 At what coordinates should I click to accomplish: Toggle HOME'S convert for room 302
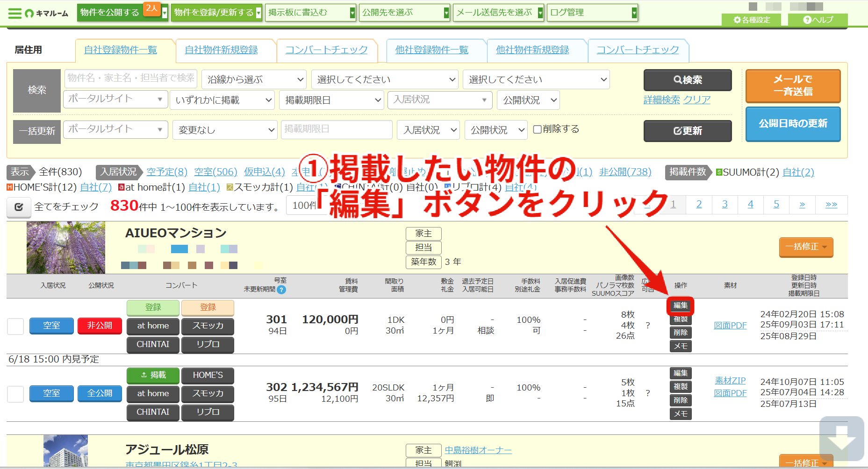(208, 375)
